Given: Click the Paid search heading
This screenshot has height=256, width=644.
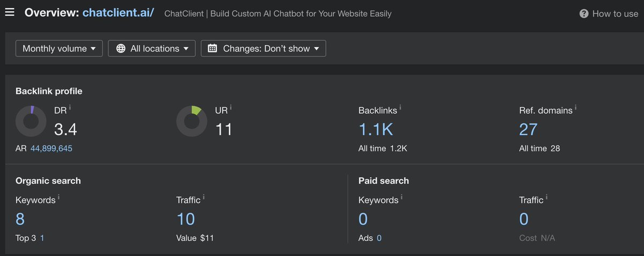Looking at the screenshot, I should point(384,181).
